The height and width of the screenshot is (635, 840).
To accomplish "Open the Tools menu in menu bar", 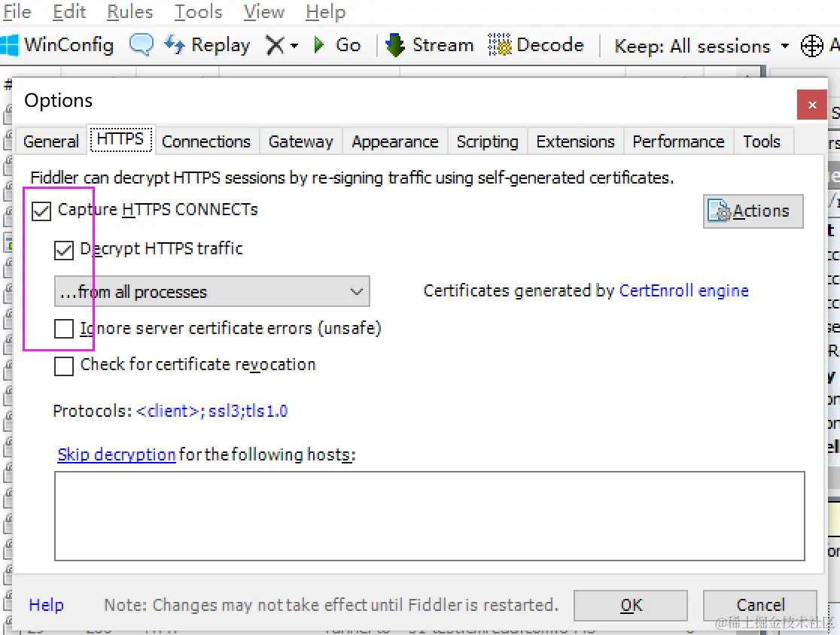I will tap(198, 12).
